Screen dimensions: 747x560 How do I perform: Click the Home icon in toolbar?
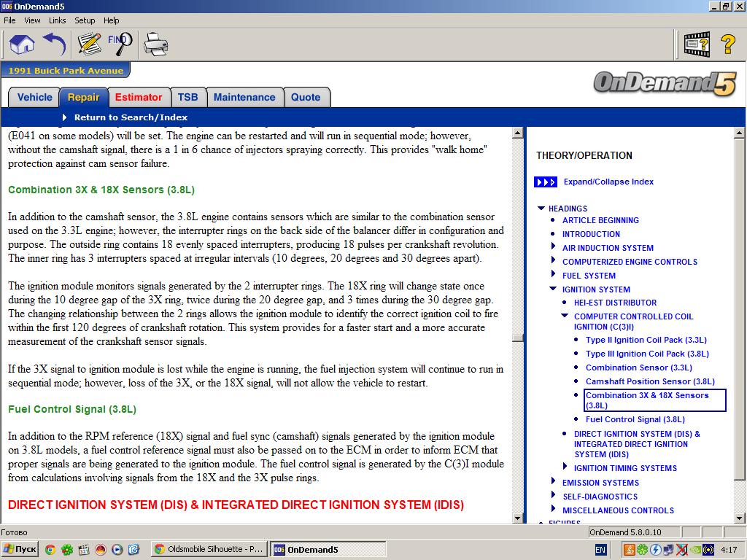point(22,44)
